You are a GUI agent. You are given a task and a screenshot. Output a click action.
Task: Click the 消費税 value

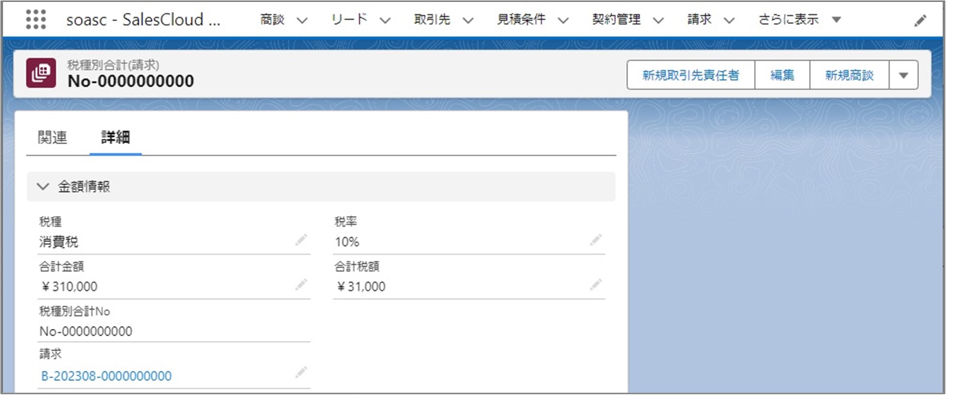point(59,242)
